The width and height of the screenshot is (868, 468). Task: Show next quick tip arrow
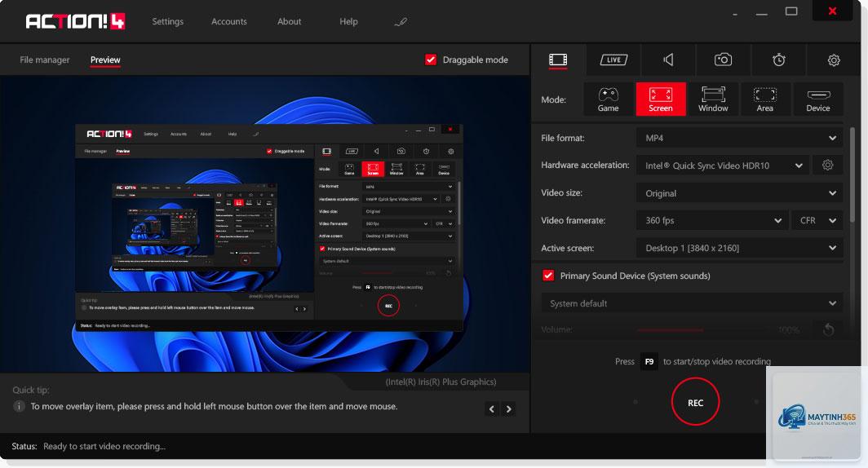(x=509, y=408)
